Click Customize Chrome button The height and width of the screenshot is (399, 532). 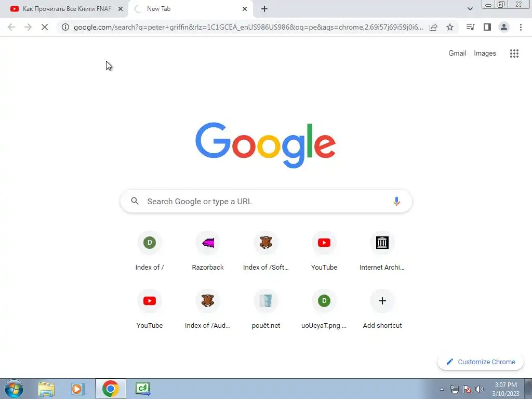(481, 362)
